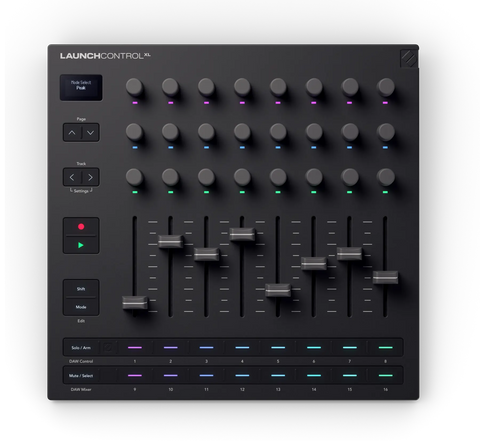480x447 pixels.
Task: Select the Track right arrow button
Action: [90, 177]
